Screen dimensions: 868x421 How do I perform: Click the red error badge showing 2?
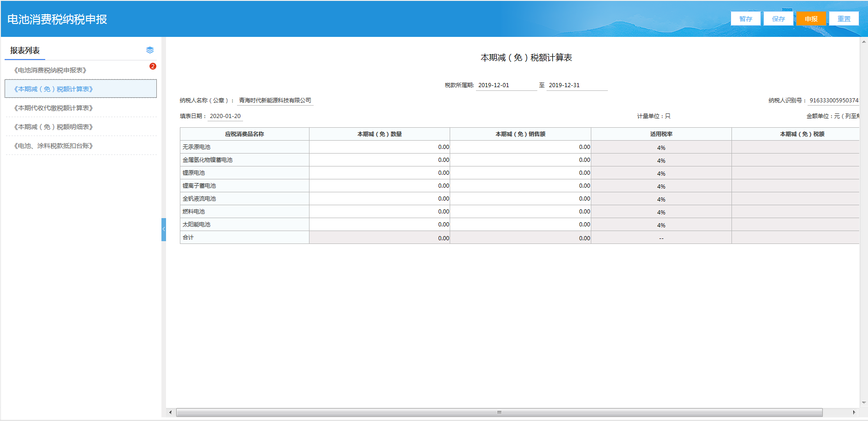point(153,66)
